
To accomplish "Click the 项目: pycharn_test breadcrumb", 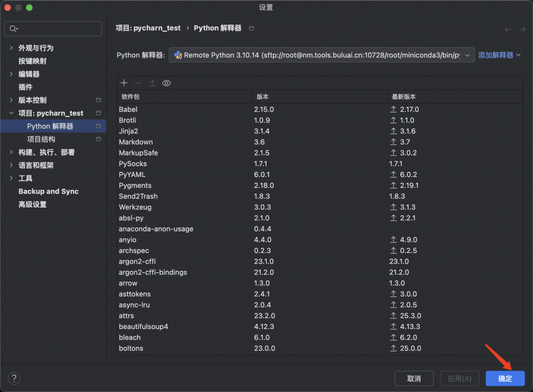I will click(x=148, y=28).
